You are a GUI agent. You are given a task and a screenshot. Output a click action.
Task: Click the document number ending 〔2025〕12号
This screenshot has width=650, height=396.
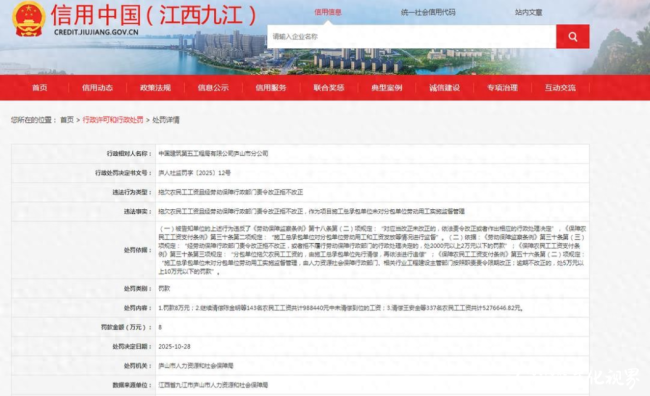coord(194,173)
